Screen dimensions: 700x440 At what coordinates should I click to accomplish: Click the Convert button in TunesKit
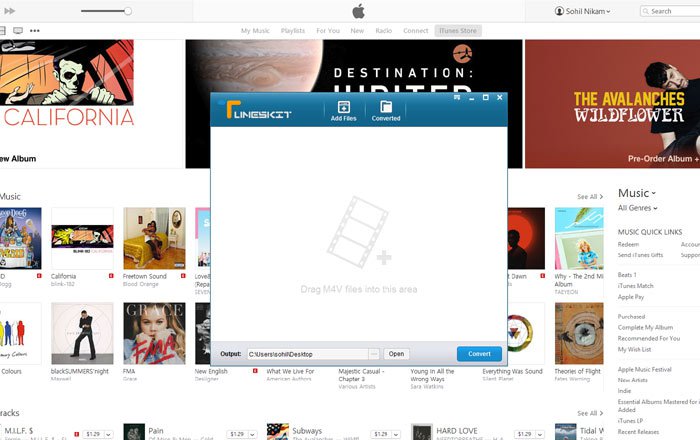pyautogui.click(x=479, y=354)
